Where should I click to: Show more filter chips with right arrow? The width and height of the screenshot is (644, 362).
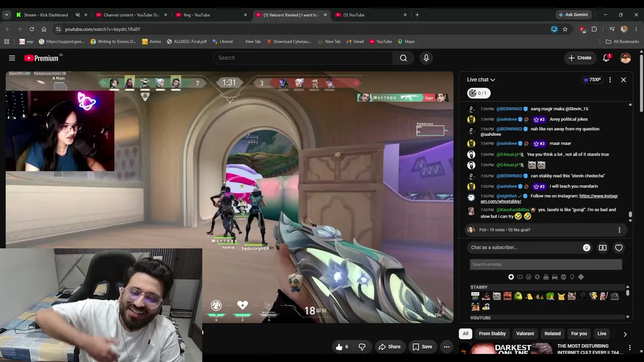click(625, 334)
